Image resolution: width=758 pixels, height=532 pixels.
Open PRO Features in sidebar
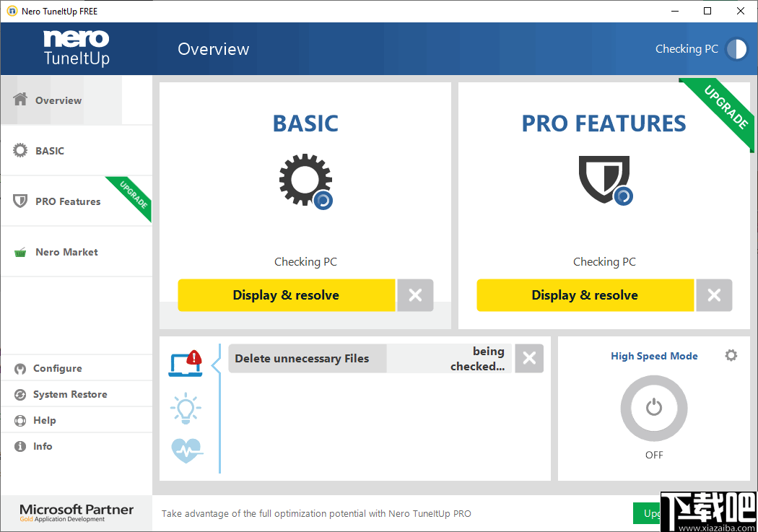[77, 201]
